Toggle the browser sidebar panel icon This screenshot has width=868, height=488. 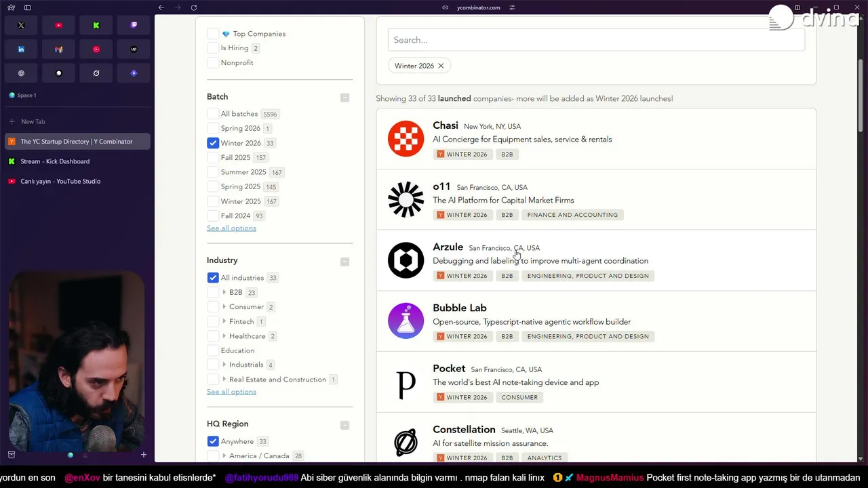(27, 7)
